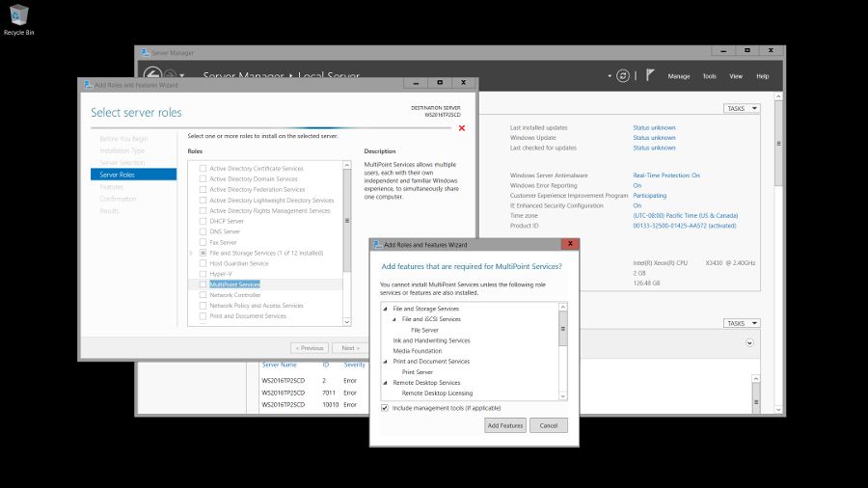The width and height of the screenshot is (868, 488).
Task: Open the Tools menu
Action: pos(709,76)
